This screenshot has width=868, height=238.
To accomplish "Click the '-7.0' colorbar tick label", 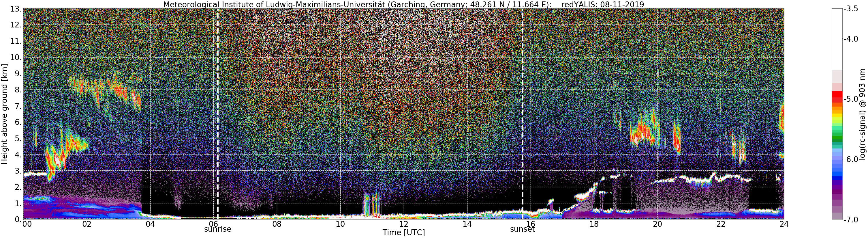I will [x=851, y=220].
